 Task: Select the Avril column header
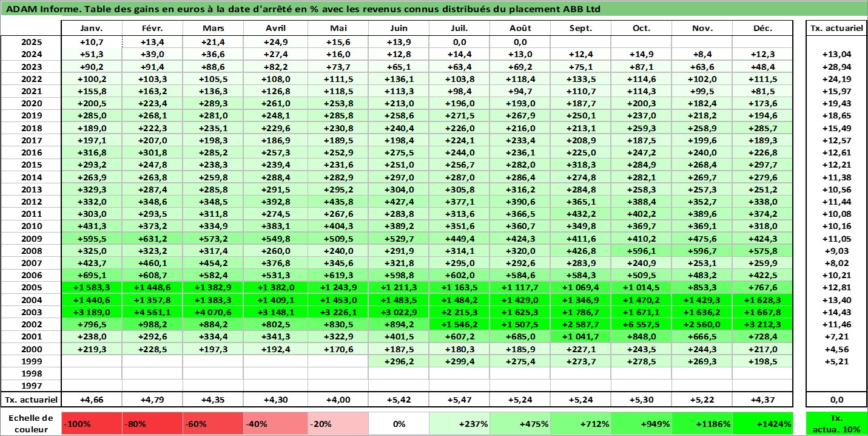click(275, 29)
